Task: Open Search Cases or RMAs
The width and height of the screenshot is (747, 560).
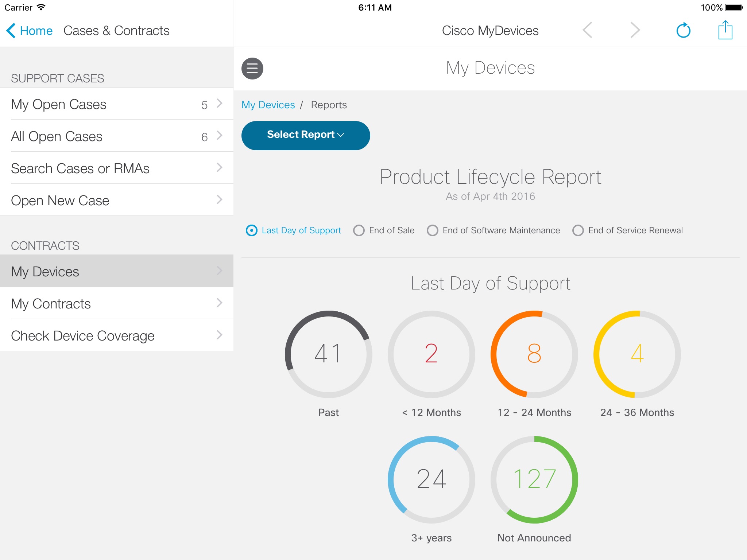Action: [116, 168]
